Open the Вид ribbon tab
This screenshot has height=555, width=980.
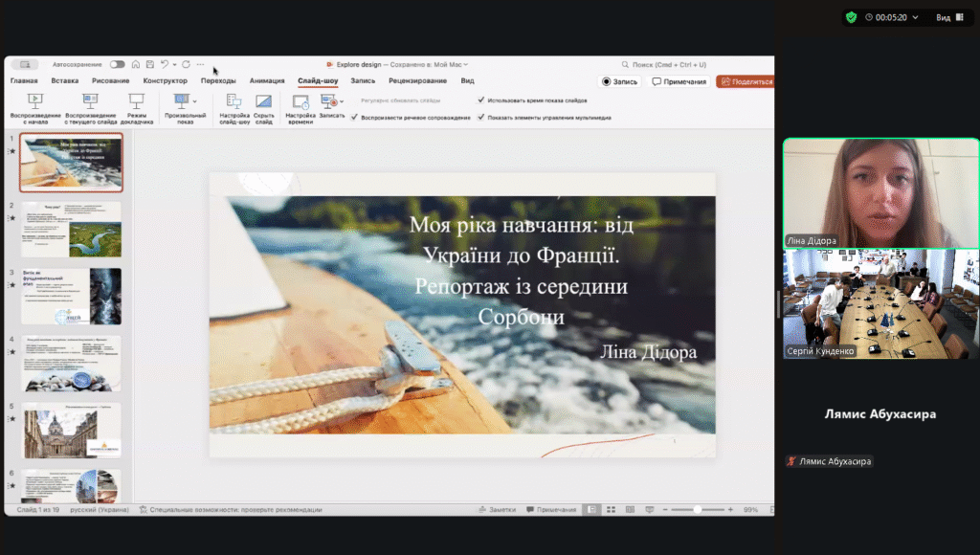[467, 80]
